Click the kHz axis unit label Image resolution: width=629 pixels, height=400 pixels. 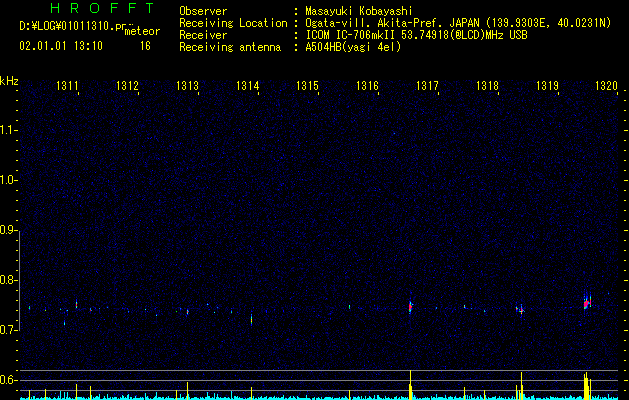pyautogui.click(x=9, y=81)
